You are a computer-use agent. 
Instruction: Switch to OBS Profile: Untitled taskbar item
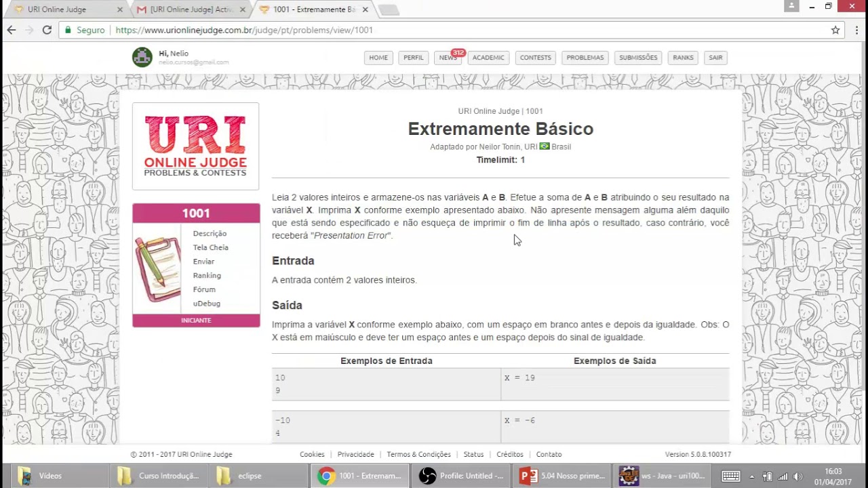point(461,476)
